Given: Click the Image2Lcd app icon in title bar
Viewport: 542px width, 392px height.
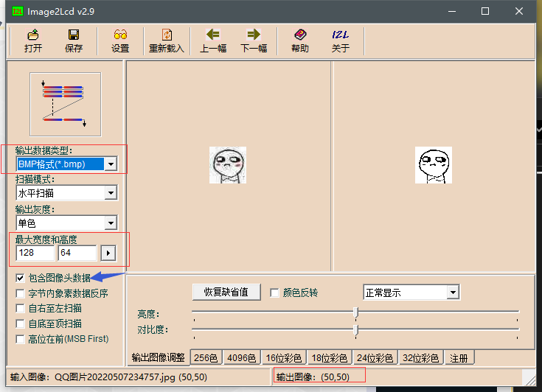Looking at the screenshot, I should (17, 11).
